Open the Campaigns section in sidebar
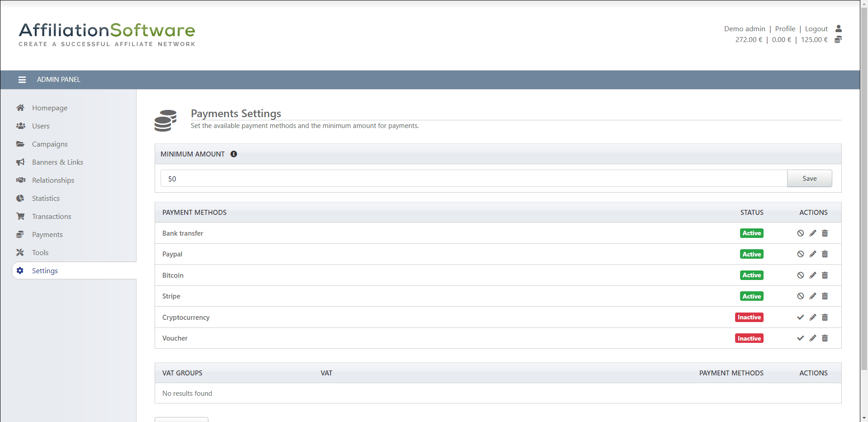This screenshot has height=422, width=868. pyautogui.click(x=50, y=144)
